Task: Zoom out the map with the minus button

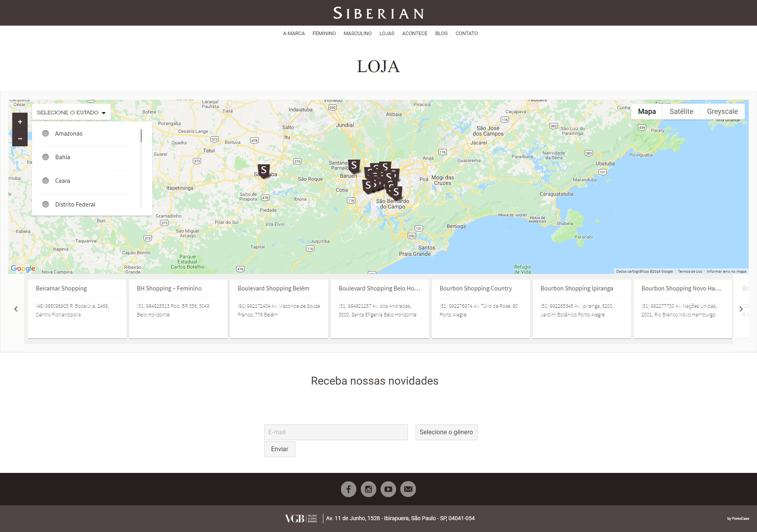Action: (20, 138)
